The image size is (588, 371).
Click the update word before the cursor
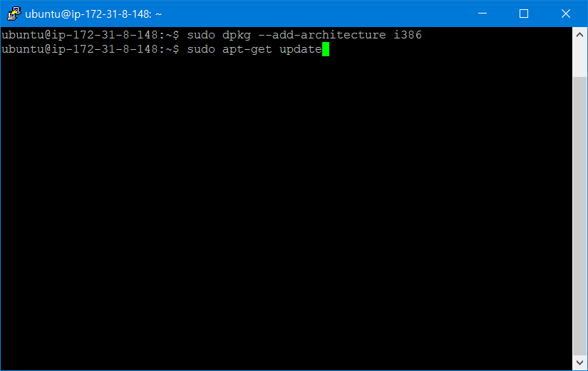[300, 50]
